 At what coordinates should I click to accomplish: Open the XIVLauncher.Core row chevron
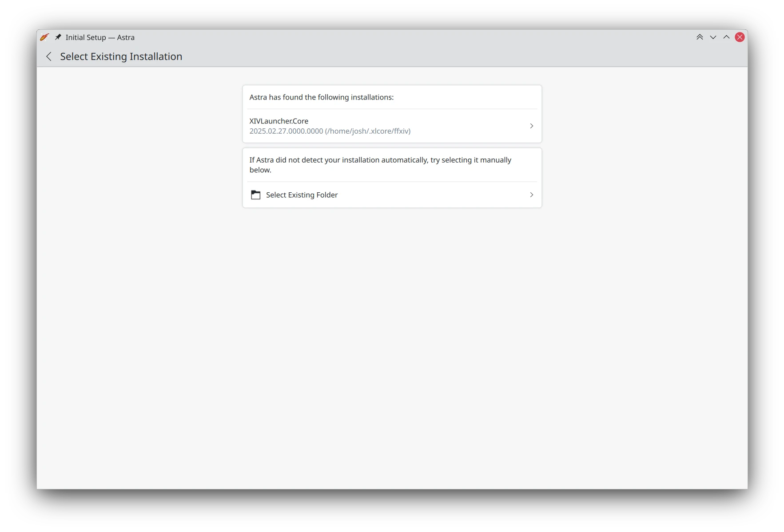(x=531, y=126)
